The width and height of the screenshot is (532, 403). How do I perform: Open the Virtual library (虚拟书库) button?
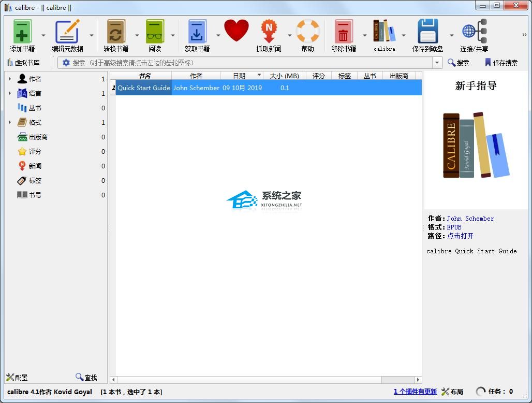[24, 63]
